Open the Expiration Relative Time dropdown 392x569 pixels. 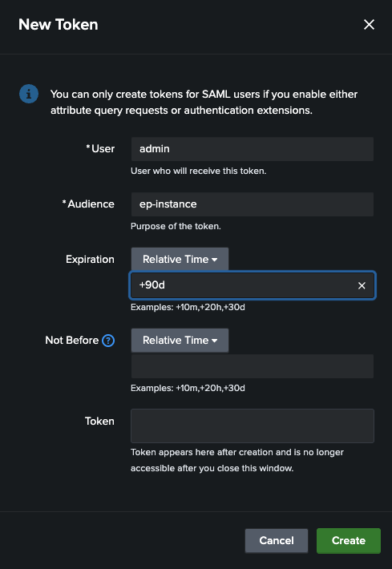coord(180,259)
